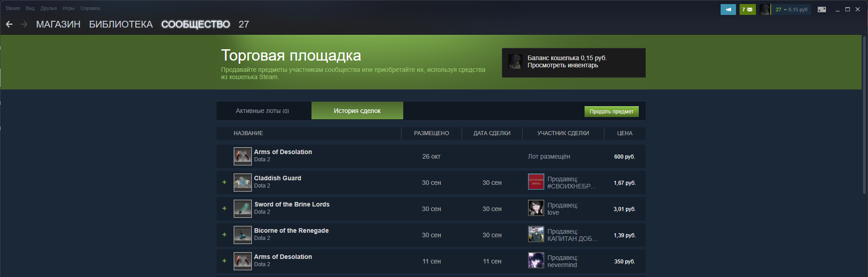Select the История сделок tab
868x277 pixels.
[x=357, y=111]
